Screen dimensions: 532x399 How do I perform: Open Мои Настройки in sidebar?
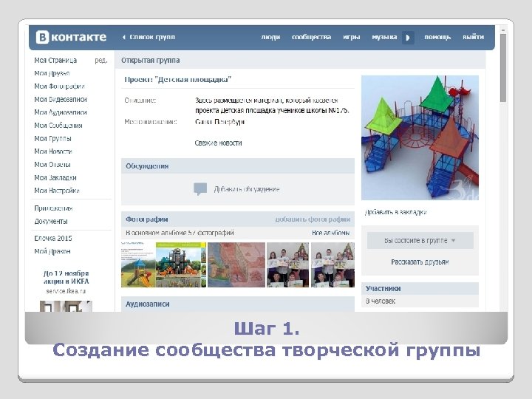[x=56, y=191]
